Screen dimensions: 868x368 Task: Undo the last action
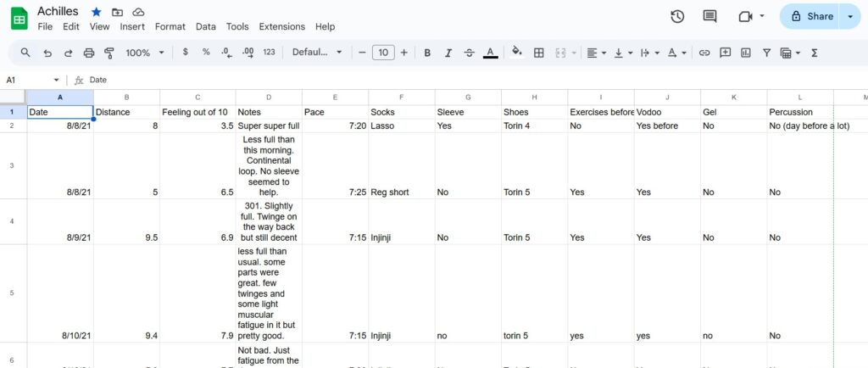(47, 53)
